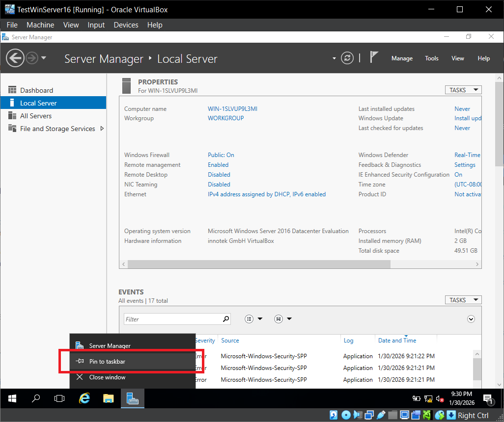Open the Action Center notification icon

[x=488, y=398]
